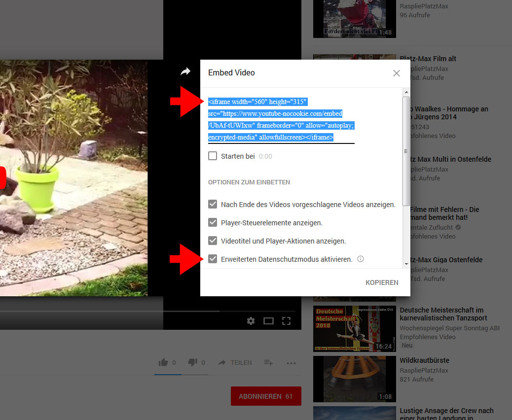Screen dimensions: 512x420
Task: Open Wildkrautbürste video thumbnail
Action: (x=354, y=379)
